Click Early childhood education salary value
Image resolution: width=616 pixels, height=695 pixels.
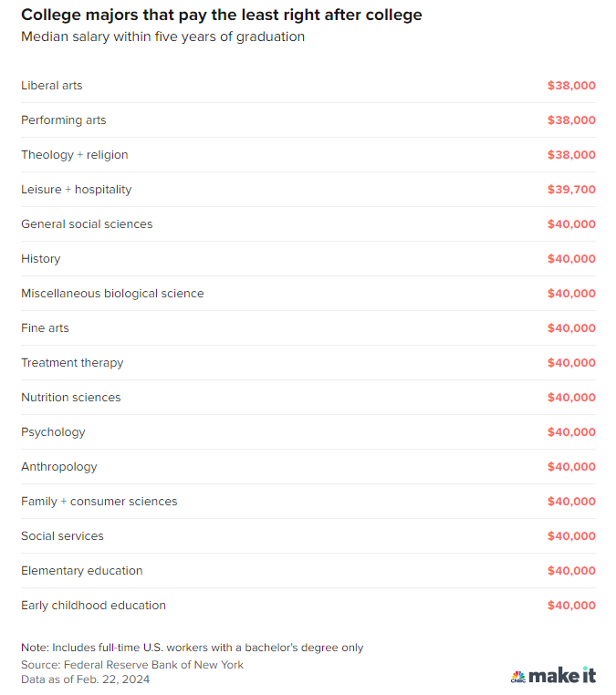click(x=571, y=606)
